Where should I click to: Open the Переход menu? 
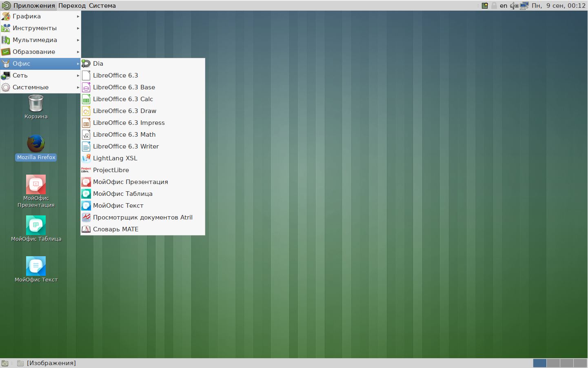(x=72, y=5)
